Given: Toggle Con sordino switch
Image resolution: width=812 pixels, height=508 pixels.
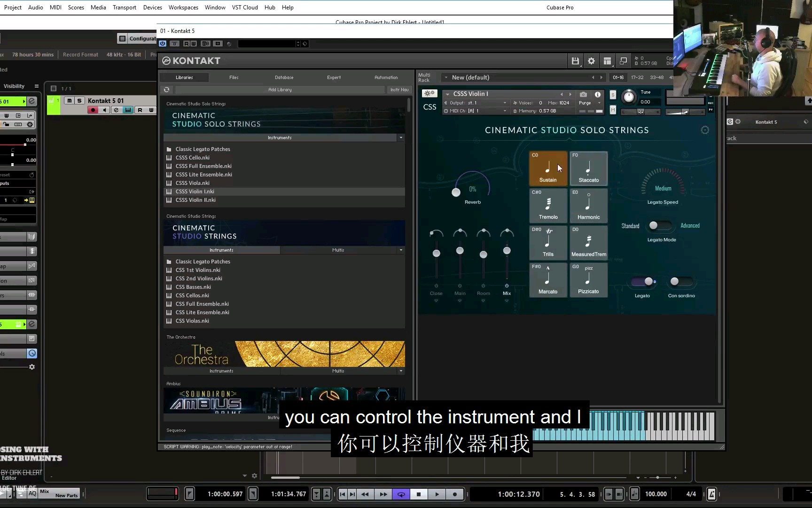Looking at the screenshot, I should coord(681,281).
